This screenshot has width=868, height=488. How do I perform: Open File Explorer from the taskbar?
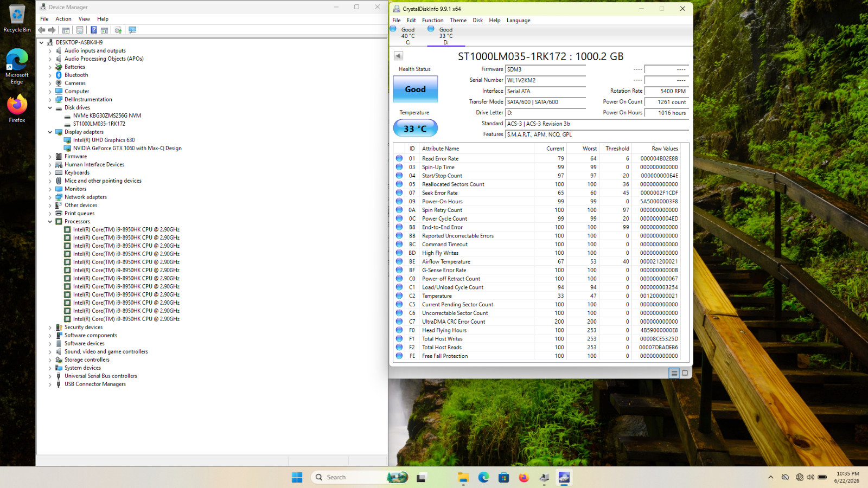tap(463, 477)
